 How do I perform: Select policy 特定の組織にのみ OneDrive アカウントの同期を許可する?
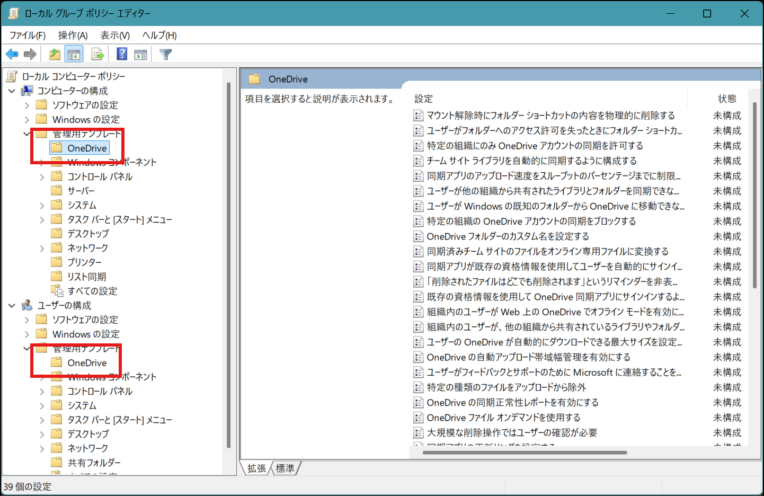[535, 146]
